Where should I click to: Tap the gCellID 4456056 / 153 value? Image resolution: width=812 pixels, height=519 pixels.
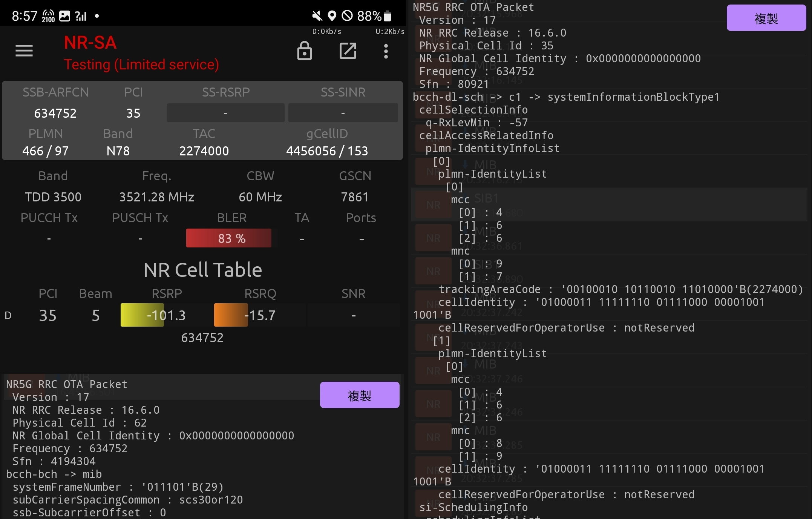coord(327,151)
